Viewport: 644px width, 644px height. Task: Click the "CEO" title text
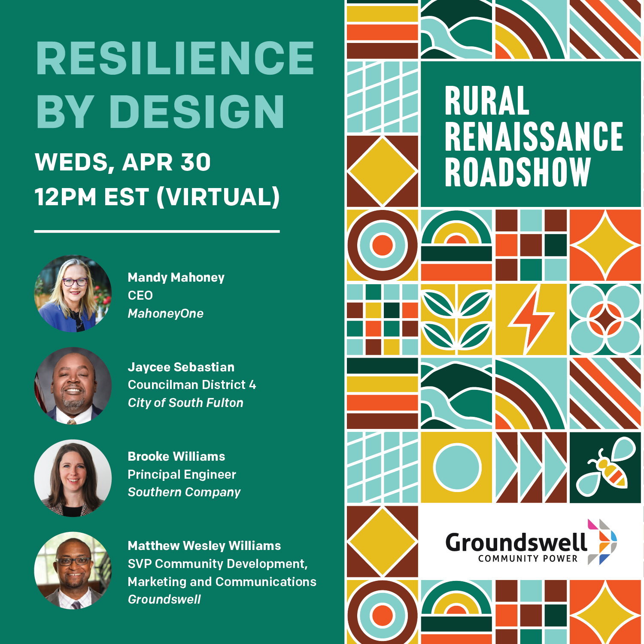pos(140,295)
